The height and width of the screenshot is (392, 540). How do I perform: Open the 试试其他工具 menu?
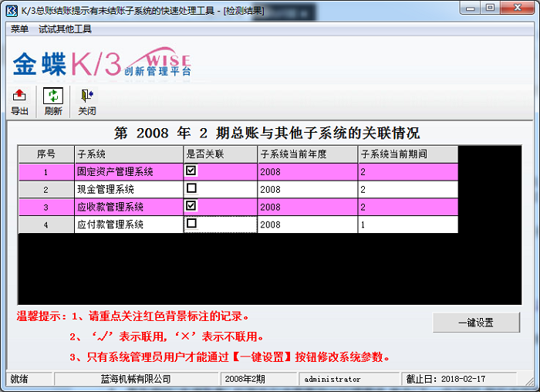point(65,29)
